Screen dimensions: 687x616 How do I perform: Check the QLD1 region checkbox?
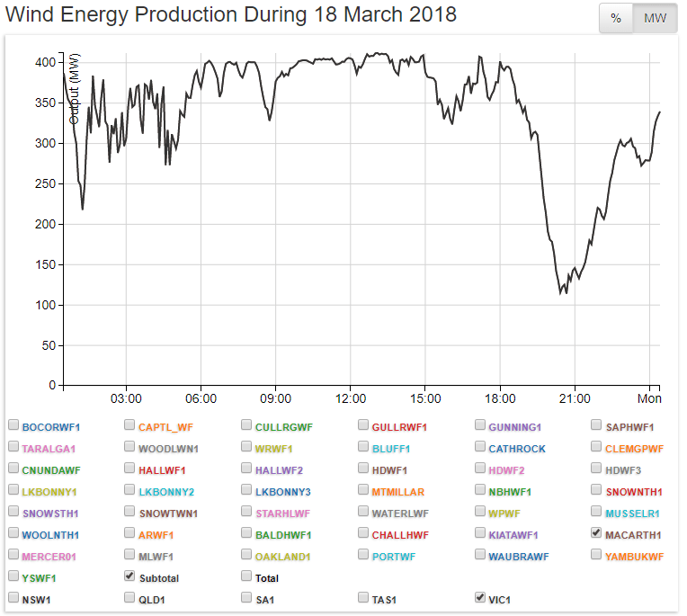(x=130, y=597)
